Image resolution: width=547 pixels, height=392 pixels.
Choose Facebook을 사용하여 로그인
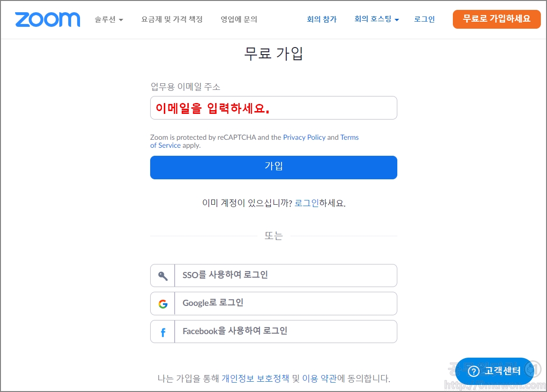[273, 332]
